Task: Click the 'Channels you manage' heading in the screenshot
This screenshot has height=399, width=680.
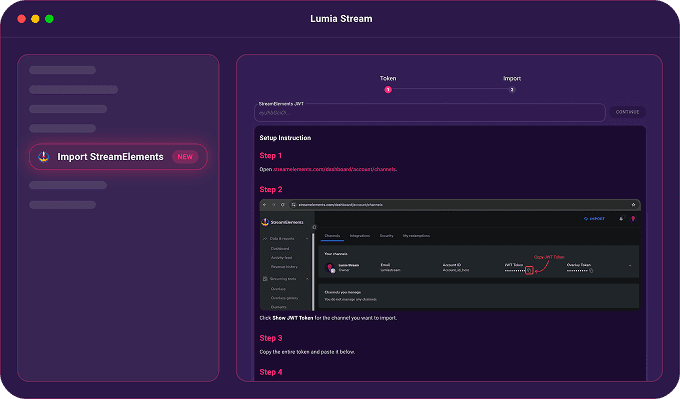Action: pyautogui.click(x=343, y=292)
